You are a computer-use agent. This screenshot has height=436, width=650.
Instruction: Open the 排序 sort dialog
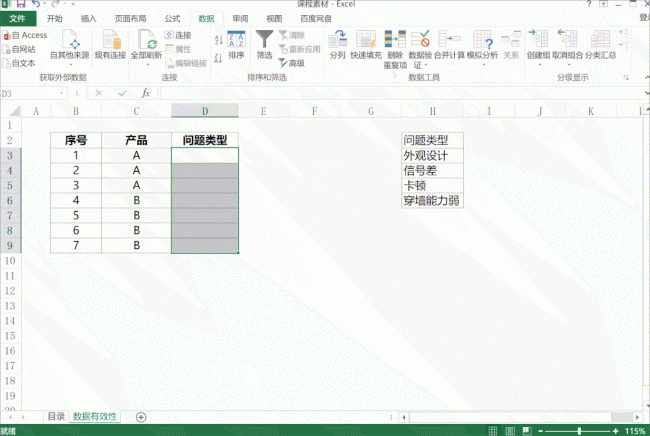coord(236,45)
